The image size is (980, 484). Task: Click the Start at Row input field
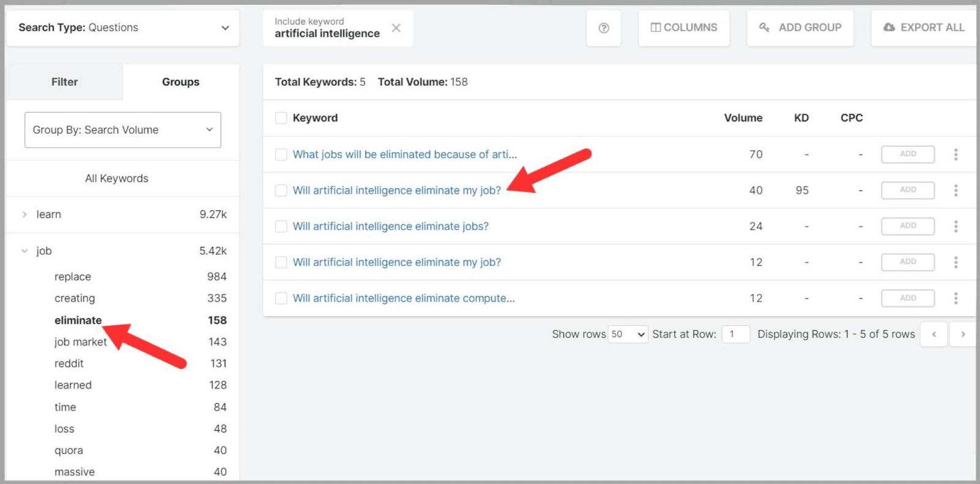[x=735, y=335]
